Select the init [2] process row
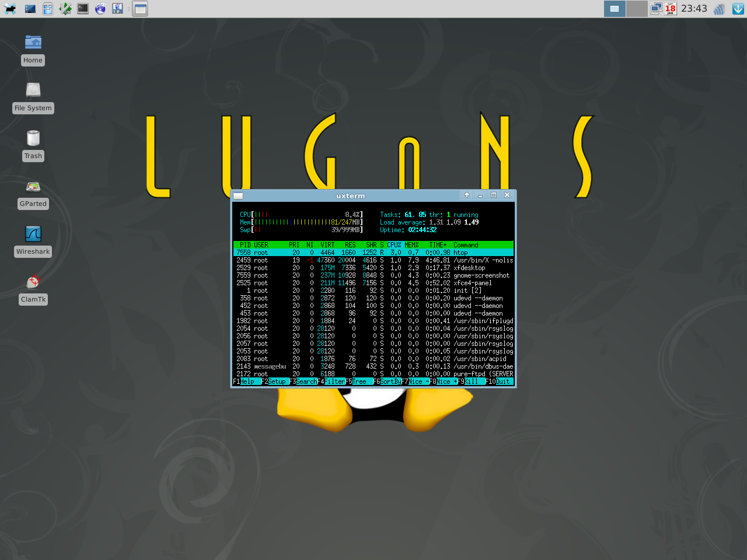 pyautogui.click(x=373, y=290)
